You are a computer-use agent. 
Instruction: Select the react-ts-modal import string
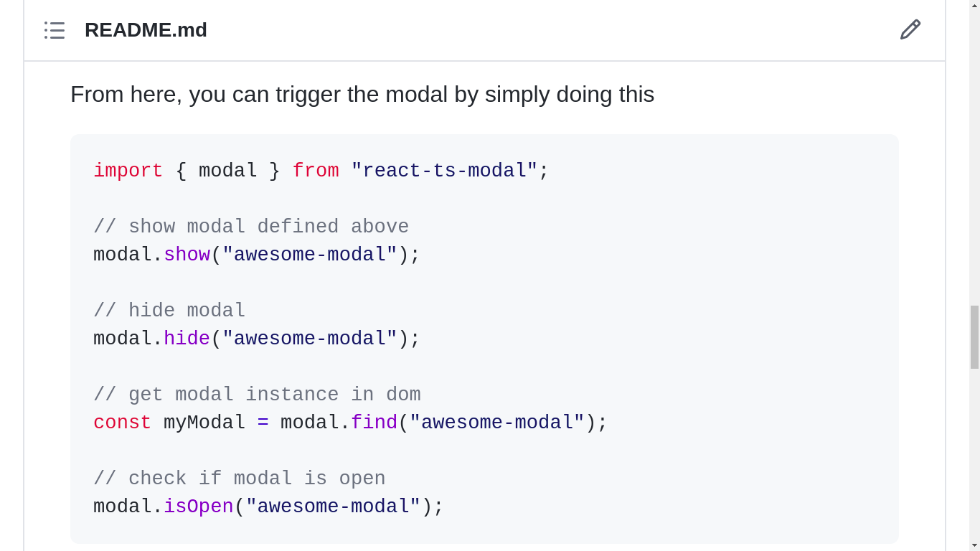(x=448, y=170)
